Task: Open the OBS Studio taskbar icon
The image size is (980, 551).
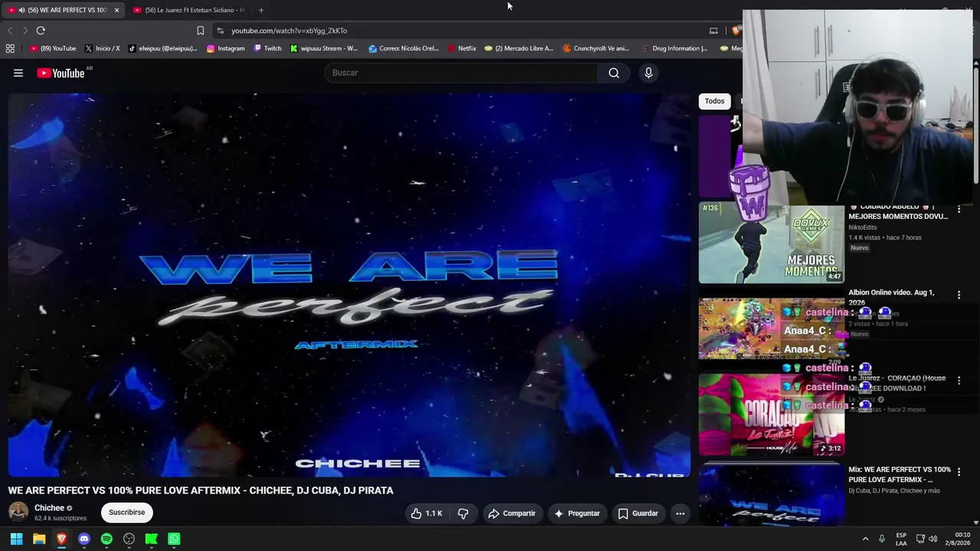Action: pos(129,539)
